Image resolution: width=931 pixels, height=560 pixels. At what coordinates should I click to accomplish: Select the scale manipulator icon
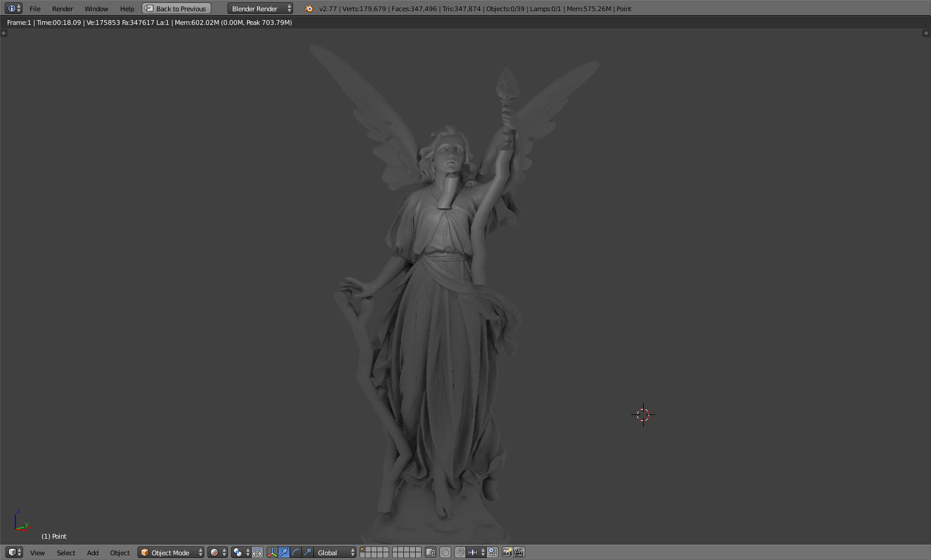point(307,552)
